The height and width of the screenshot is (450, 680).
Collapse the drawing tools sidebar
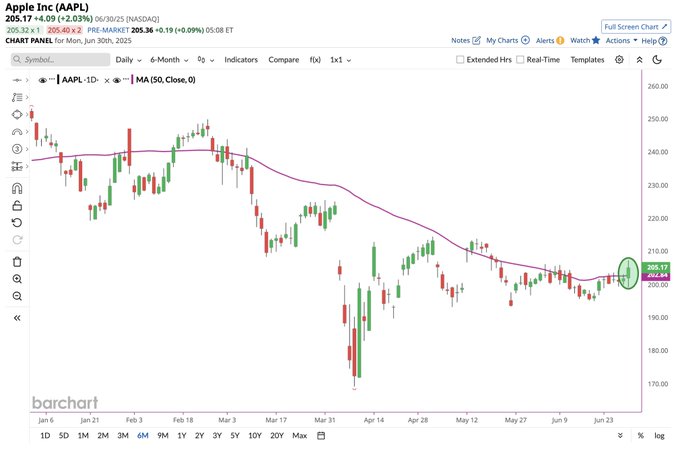(17, 318)
